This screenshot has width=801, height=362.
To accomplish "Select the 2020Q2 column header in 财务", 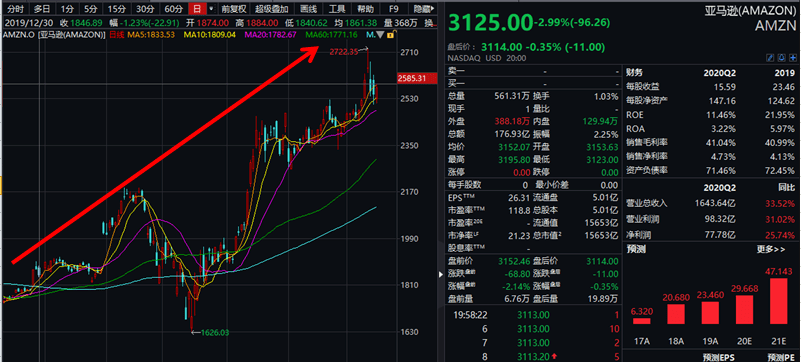I will click(720, 73).
